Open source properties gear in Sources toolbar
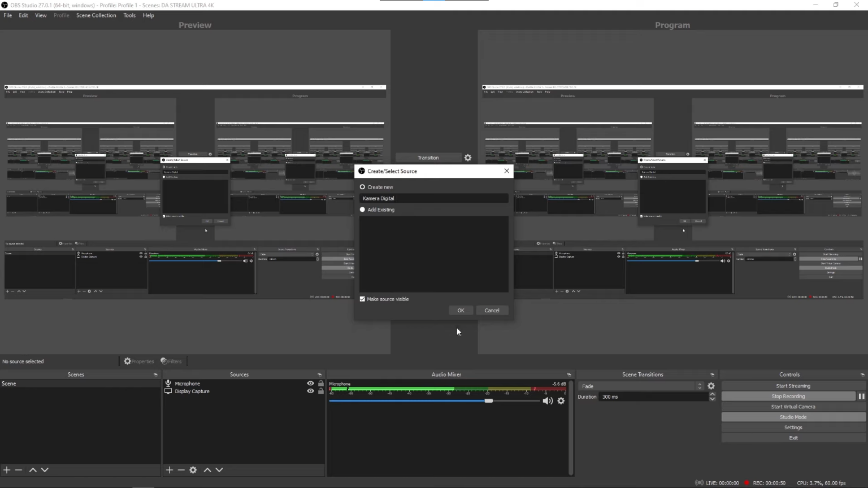Image resolution: width=868 pixels, height=488 pixels. pos(193,470)
